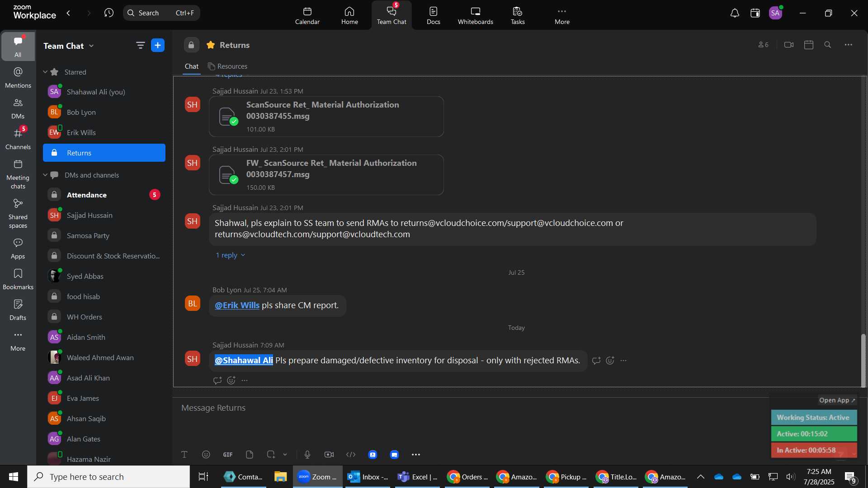868x488 pixels.
Task: Open Meeting chats in sidebar
Action: click(x=18, y=174)
